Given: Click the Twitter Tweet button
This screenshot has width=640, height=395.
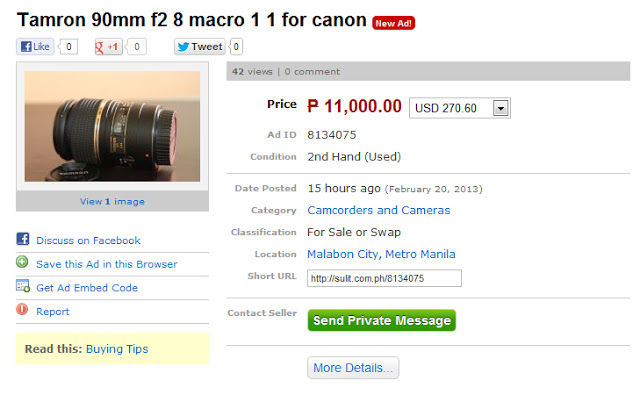Looking at the screenshot, I should coord(200,47).
